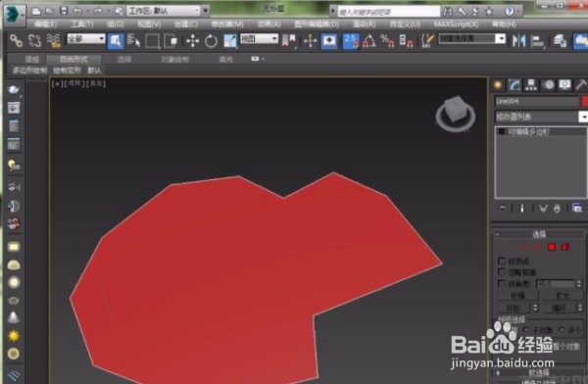Click the Open File folder icon
Image resolution: width=588 pixels, height=384 pixels.
50,11
